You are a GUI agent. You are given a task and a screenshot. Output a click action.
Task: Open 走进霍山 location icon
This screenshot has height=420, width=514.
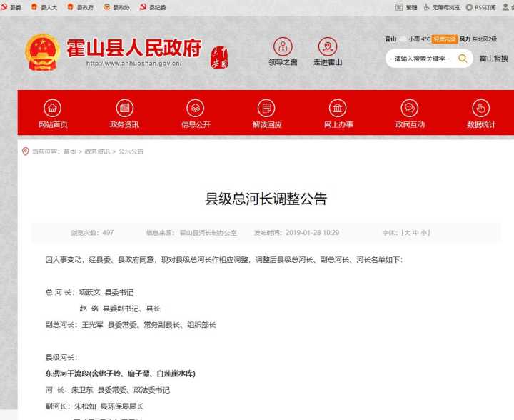click(328, 51)
